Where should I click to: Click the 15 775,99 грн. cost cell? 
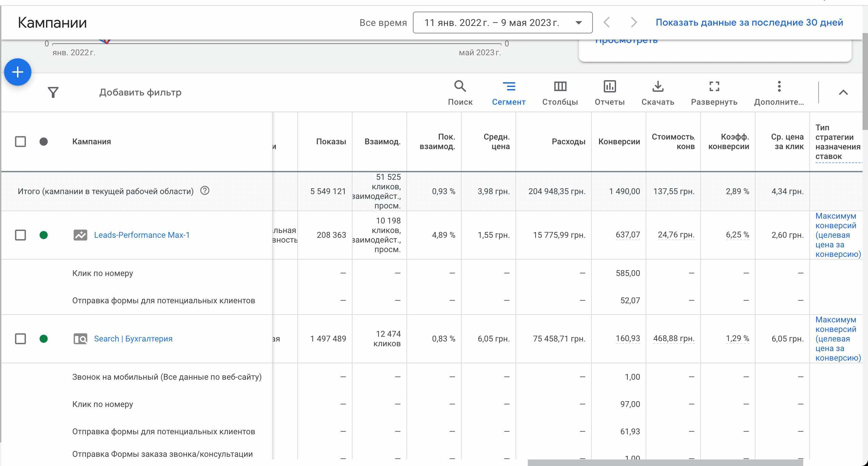(x=559, y=235)
